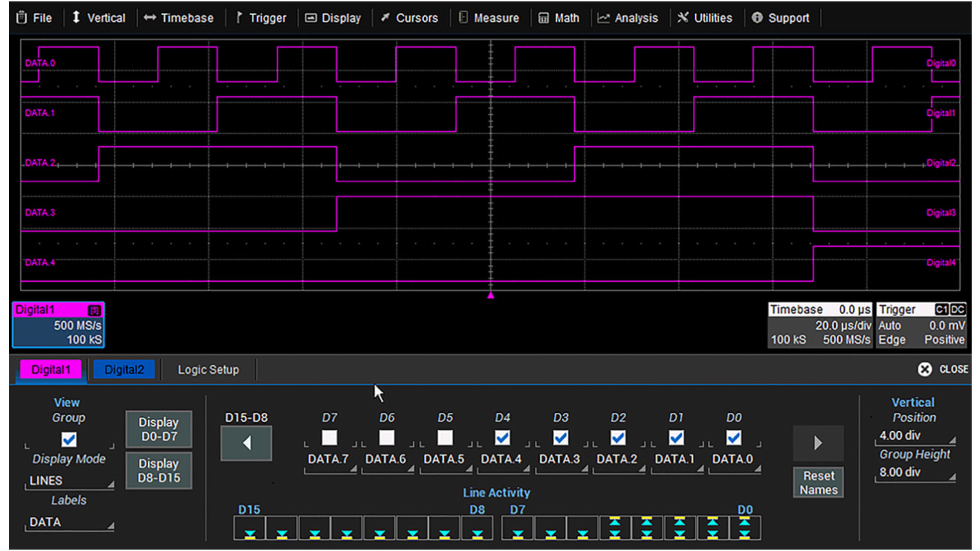Viewport: 980px width, 551px height.
Task: Click the Digital4 trace label
Action: [x=941, y=262]
